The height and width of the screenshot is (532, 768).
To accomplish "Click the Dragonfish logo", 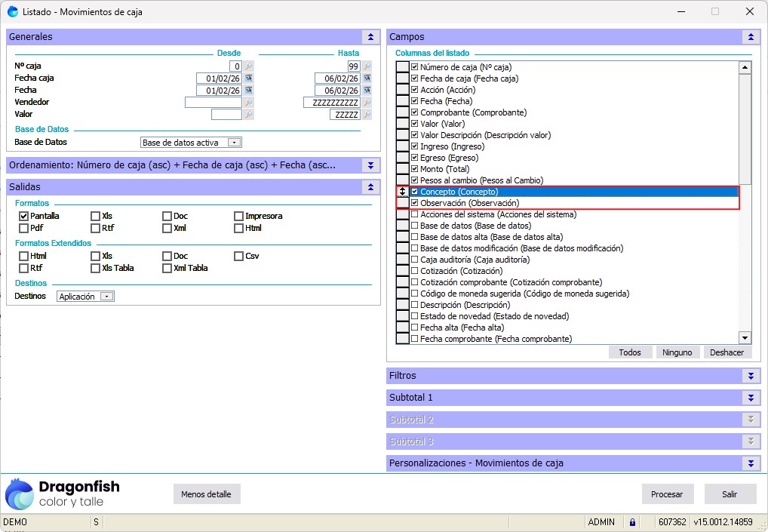I will click(63, 494).
